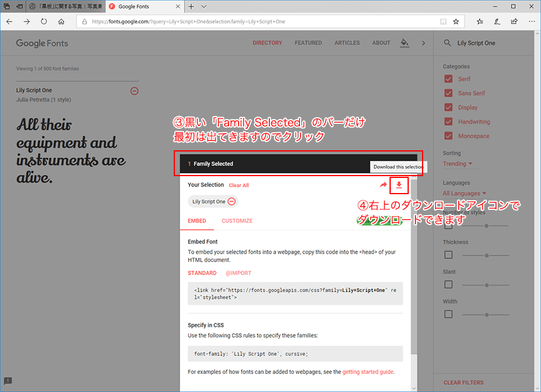Click the search magnifier icon

pyautogui.click(x=447, y=43)
